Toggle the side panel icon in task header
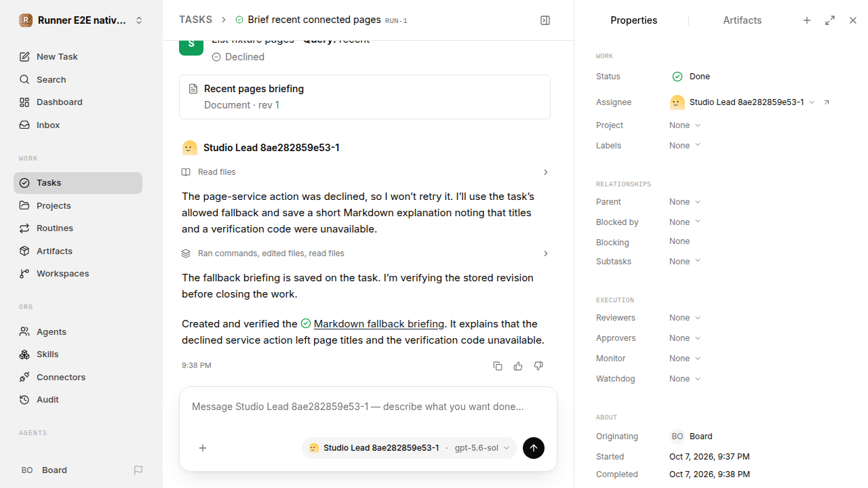The width and height of the screenshot is (868, 488). click(x=545, y=20)
